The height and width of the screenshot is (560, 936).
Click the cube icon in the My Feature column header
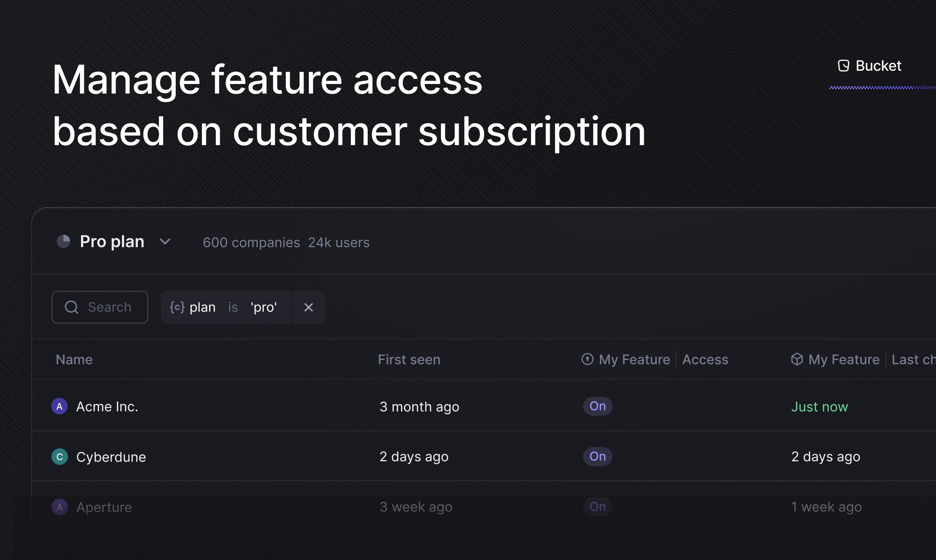tap(797, 359)
